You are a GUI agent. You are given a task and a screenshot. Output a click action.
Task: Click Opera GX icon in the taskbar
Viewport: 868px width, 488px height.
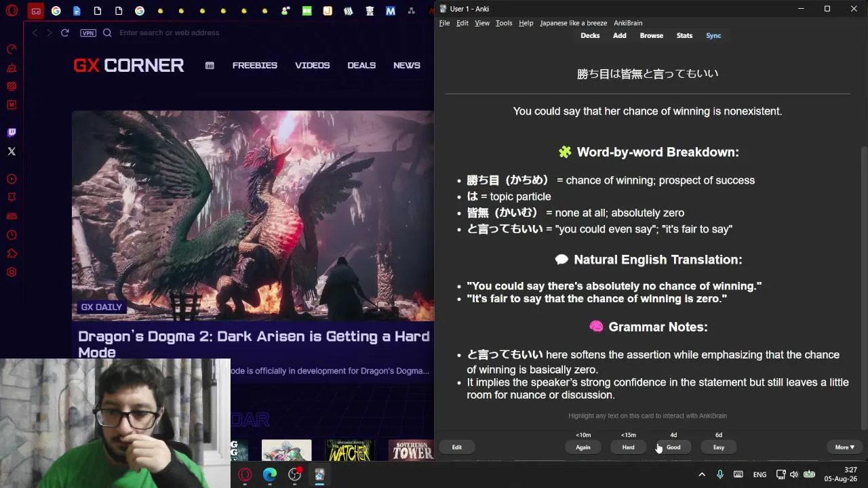click(245, 474)
